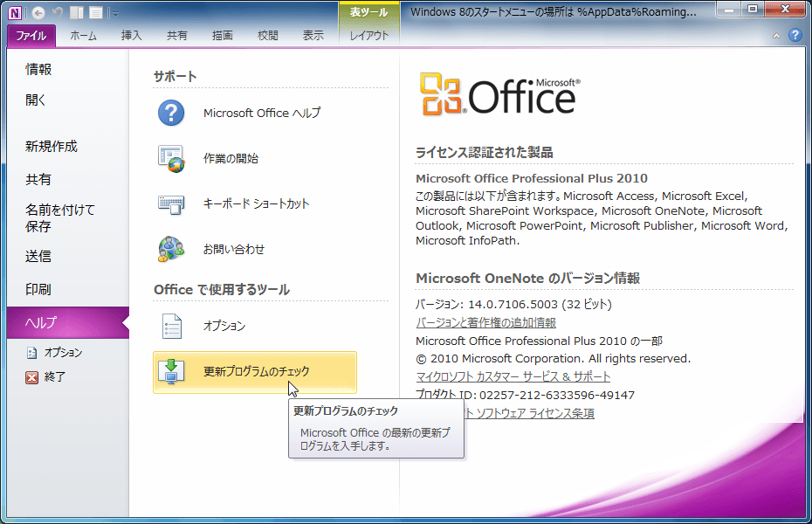Open オプション label under Office tools
Viewport: 812px width, 524px height.
point(224,326)
